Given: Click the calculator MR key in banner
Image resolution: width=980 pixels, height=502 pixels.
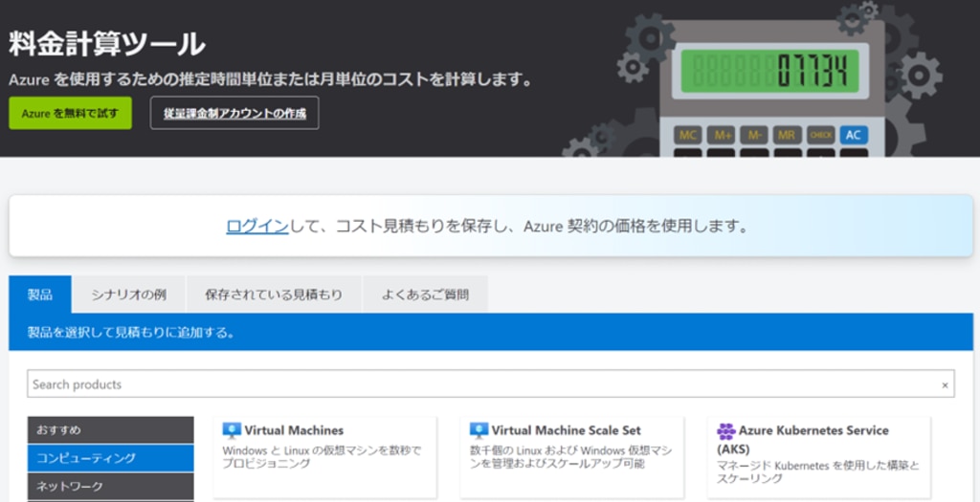Looking at the screenshot, I should (788, 136).
